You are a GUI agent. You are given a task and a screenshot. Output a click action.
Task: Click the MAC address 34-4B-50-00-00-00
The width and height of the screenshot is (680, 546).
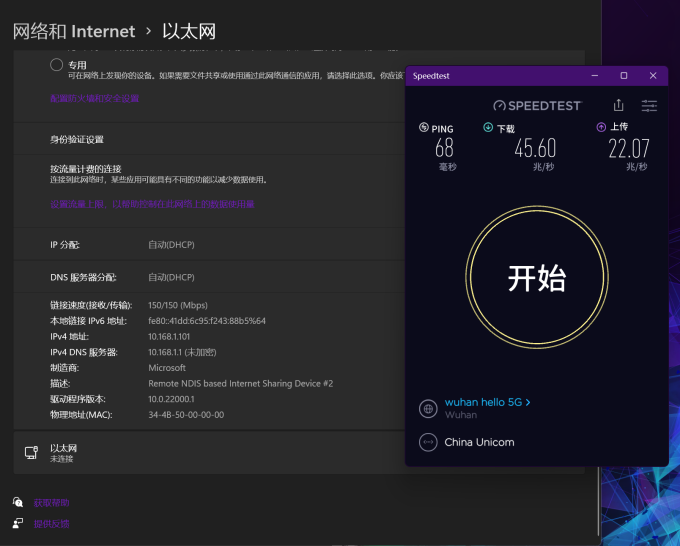point(186,415)
